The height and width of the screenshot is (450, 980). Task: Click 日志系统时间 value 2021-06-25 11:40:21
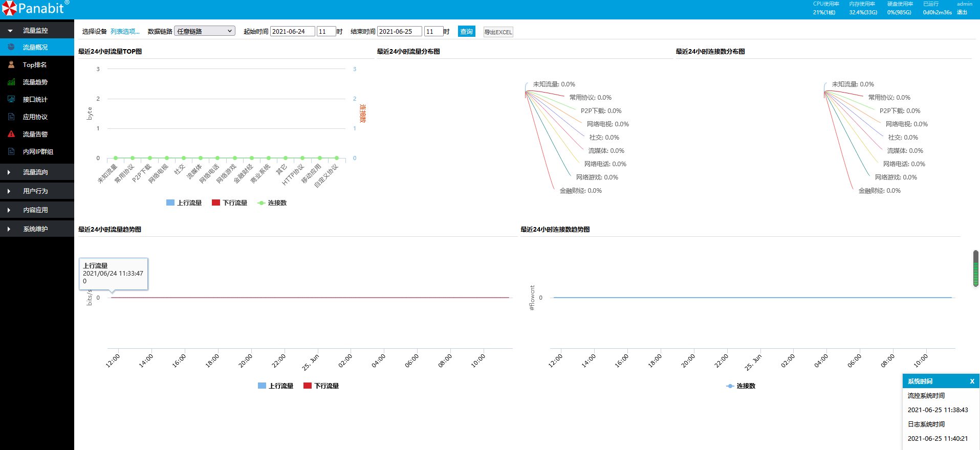pyautogui.click(x=938, y=439)
